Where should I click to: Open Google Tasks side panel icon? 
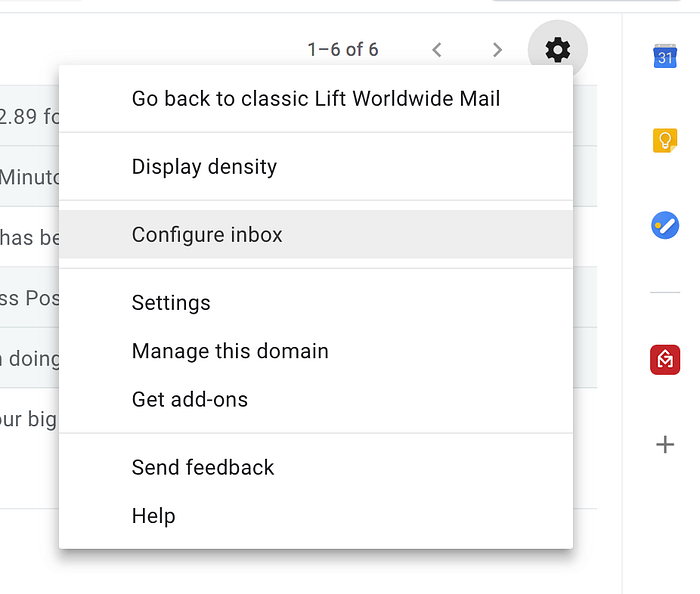point(665,225)
